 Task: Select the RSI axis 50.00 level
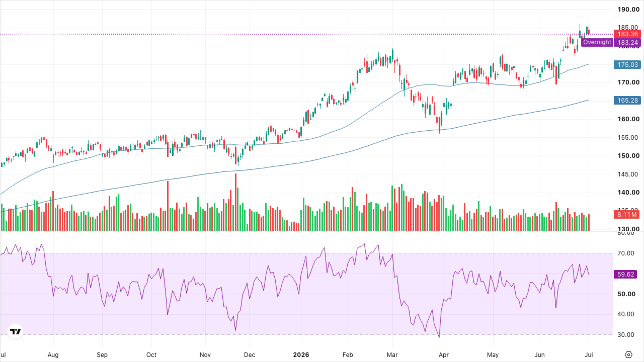(626, 294)
